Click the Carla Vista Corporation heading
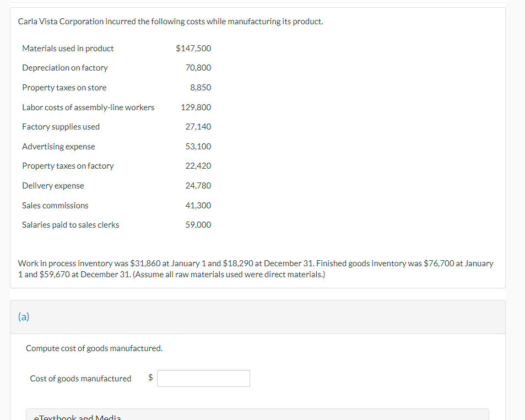 click(171, 21)
